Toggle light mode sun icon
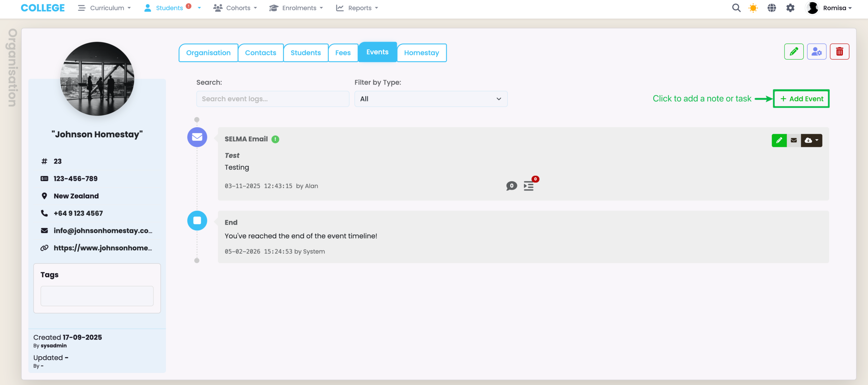 pyautogui.click(x=753, y=8)
